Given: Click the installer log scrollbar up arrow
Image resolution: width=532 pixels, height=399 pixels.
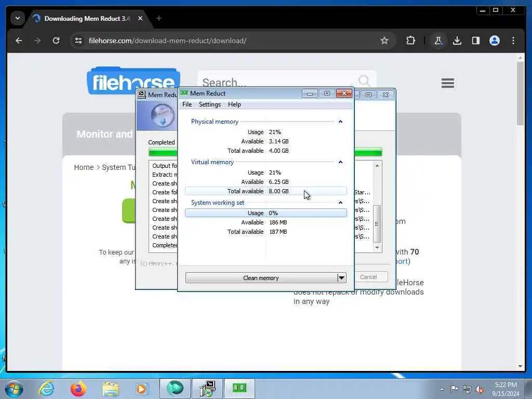Looking at the screenshot, I should [x=377, y=166].
